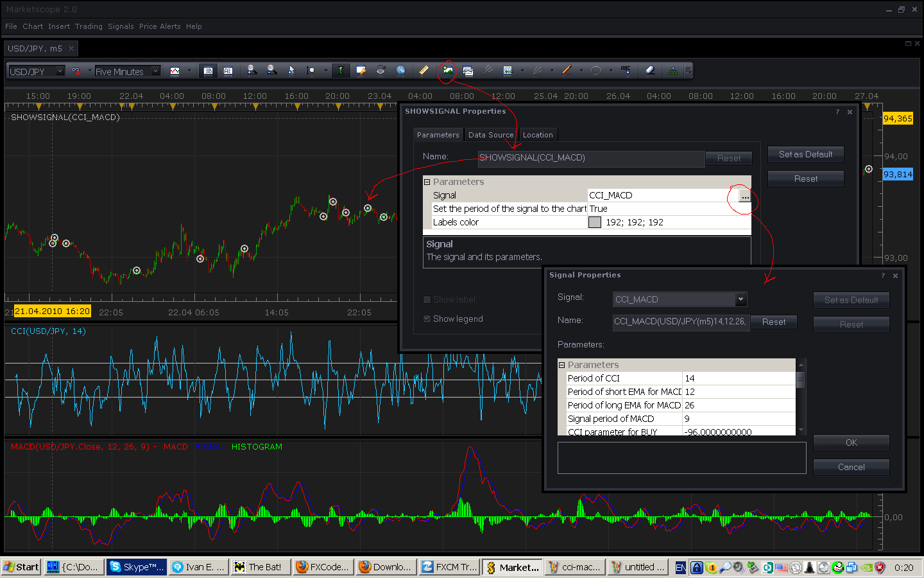
Task: Click the zoom out magnifier icon
Action: pos(271,71)
